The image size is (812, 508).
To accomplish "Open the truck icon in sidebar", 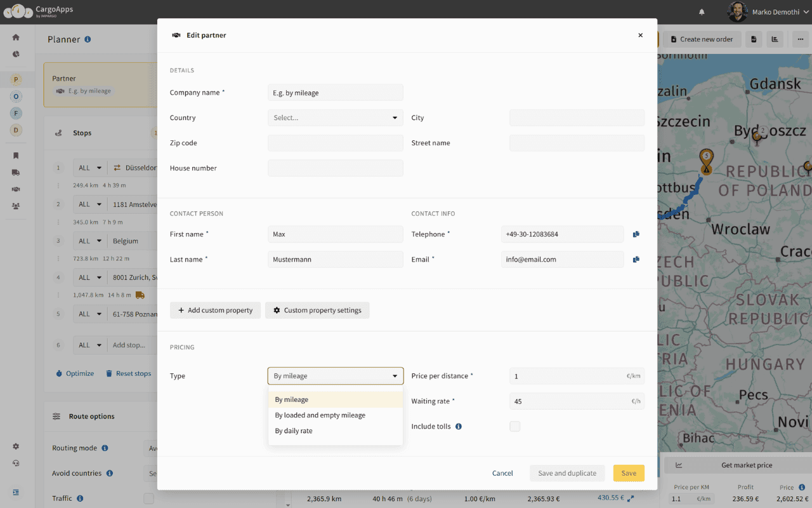I will (x=16, y=172).
